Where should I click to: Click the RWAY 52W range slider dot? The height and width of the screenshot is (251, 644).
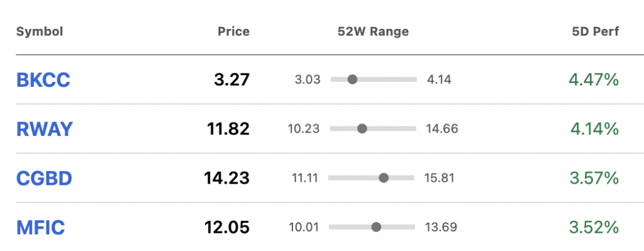coord(362,128)
